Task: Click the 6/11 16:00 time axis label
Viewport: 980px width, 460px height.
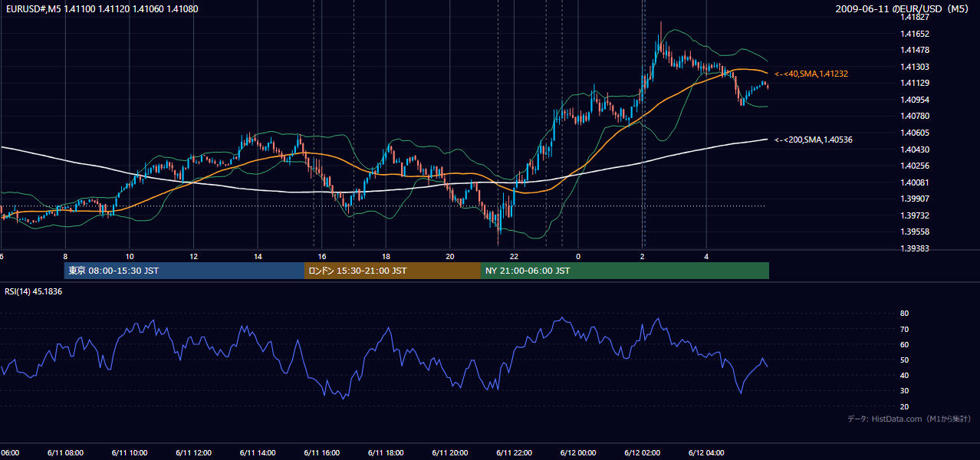Action: coord(322,452)
